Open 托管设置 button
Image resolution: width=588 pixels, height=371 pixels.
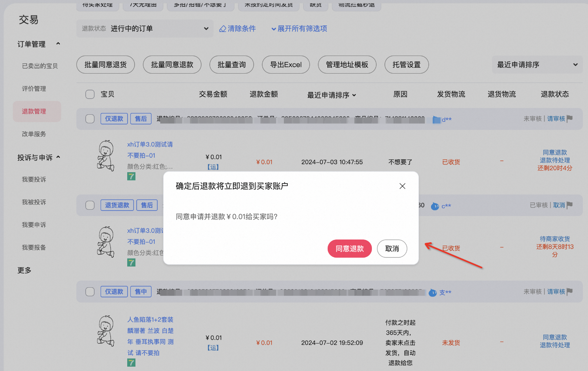[x=407, y=65]
